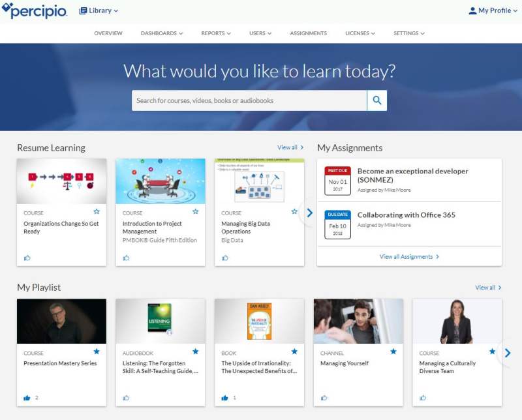The height and width of the screenshot is (420, 522).
Task: Click thumbs-up on Organizations Change course
Action: (x=27, y=257)
